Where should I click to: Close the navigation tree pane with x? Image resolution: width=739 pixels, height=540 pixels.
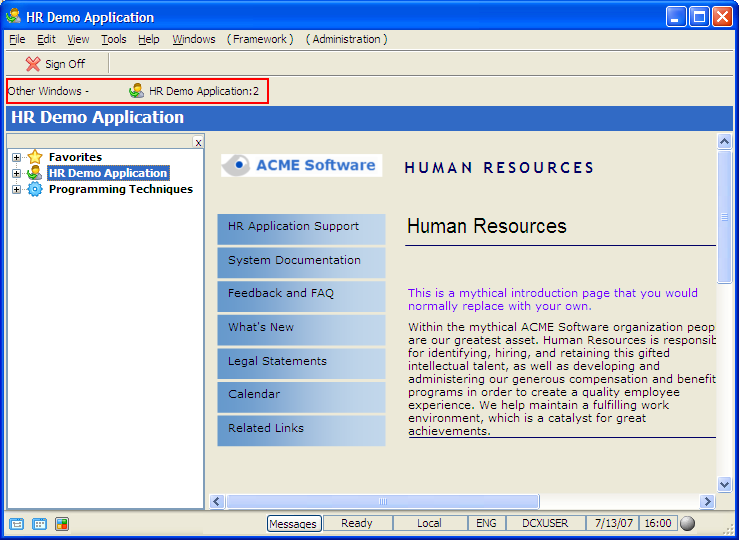198,142
